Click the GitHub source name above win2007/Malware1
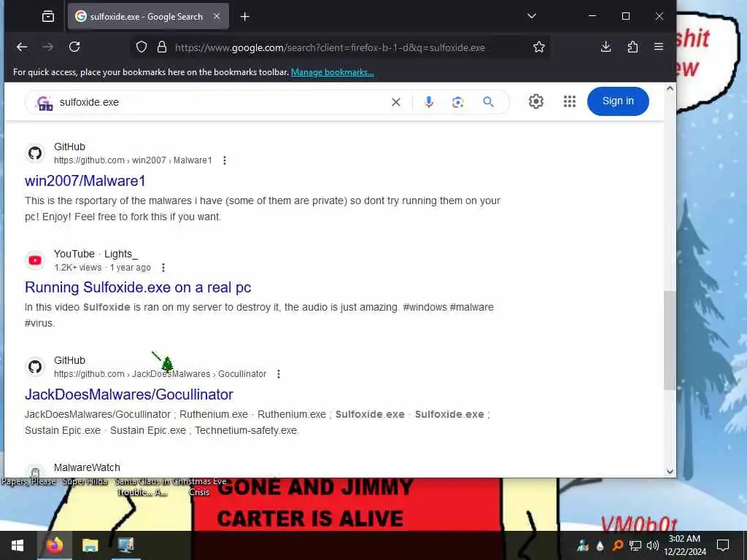The image size is (747, 560). pyautogui.click(x=69, y=147)
